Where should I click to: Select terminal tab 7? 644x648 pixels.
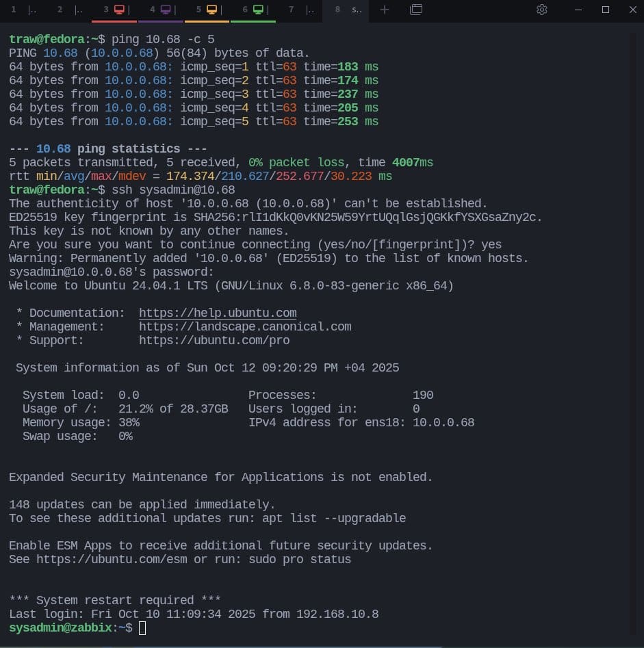[291, 10]
